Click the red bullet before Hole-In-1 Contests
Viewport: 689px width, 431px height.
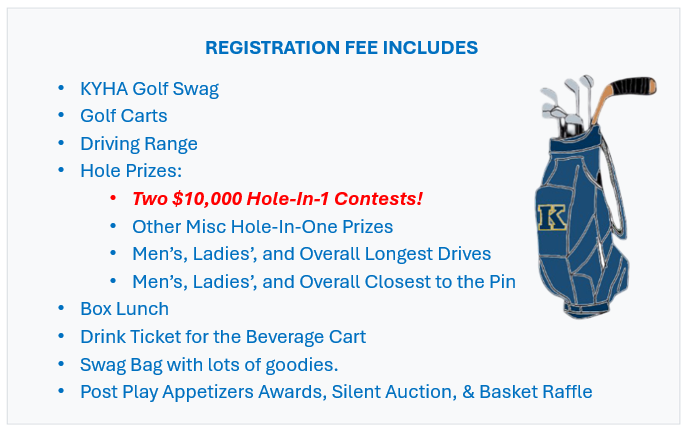pos(113,198)
